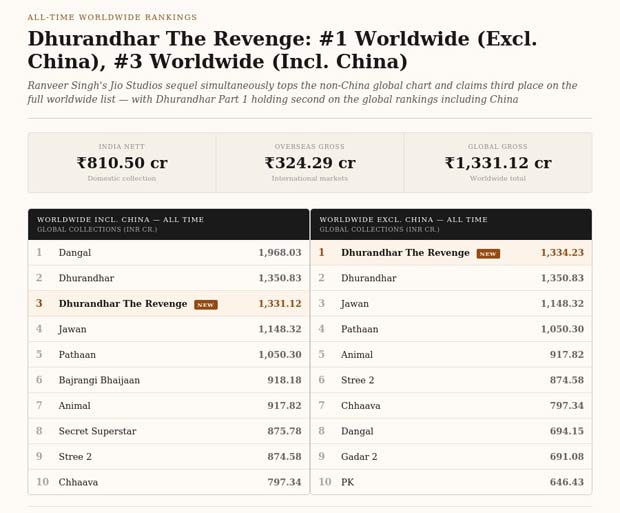Click the Dangal 1,968.03 value
620x513 pixels.
tap(280, 253)
